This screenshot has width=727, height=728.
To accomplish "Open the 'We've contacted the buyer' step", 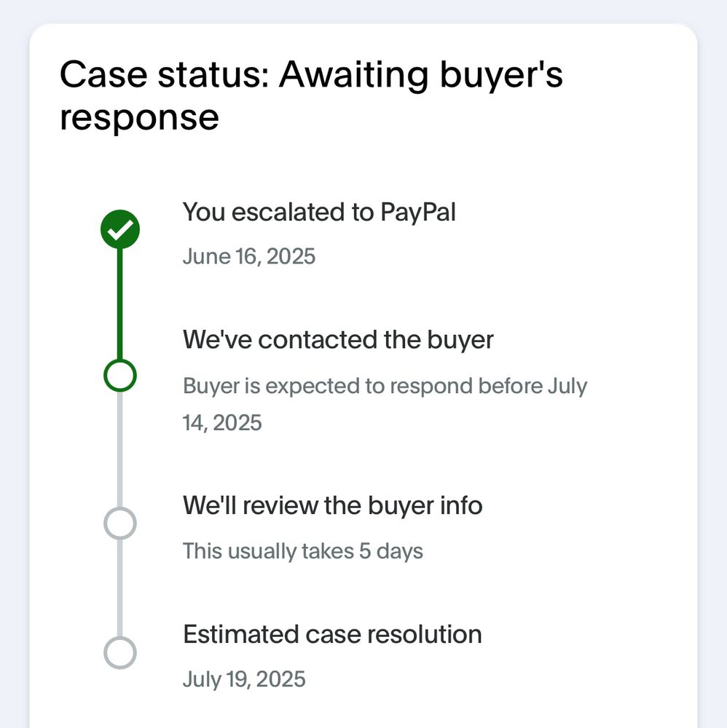I will (x=338, y=339).
